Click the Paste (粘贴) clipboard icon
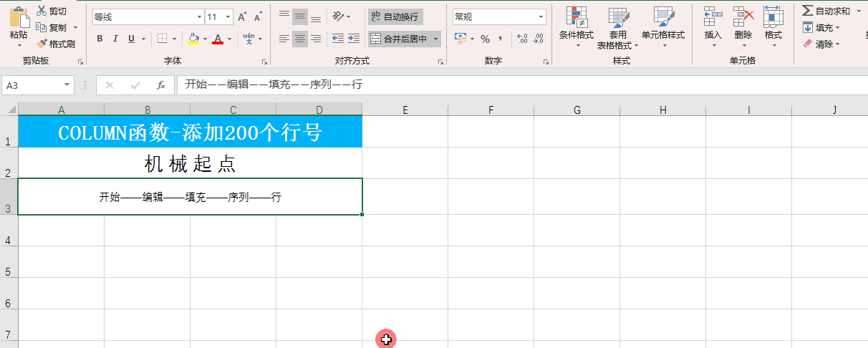This screenshot has width=868, height=348. pyautogui.click(x=19, y=16)
